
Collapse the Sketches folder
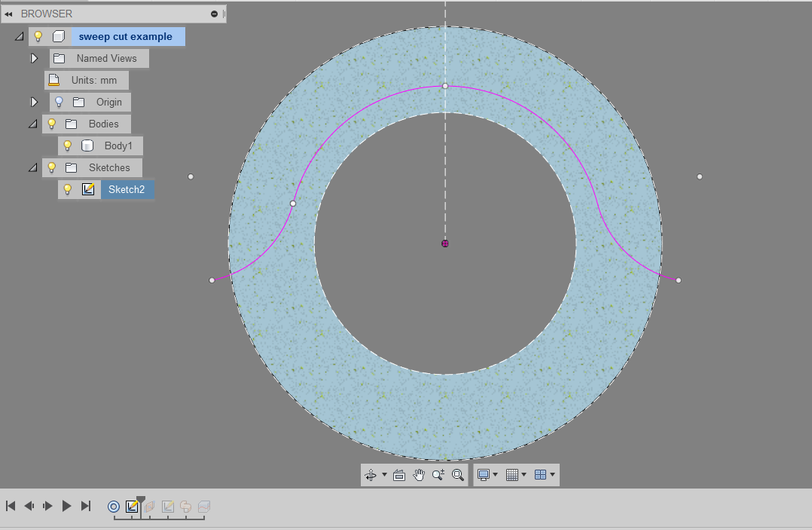(32, 167)
